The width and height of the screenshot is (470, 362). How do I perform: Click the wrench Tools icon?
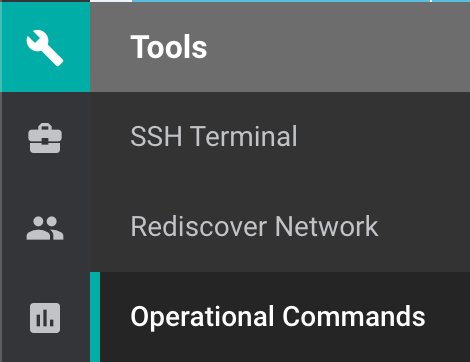coord(45,48)
